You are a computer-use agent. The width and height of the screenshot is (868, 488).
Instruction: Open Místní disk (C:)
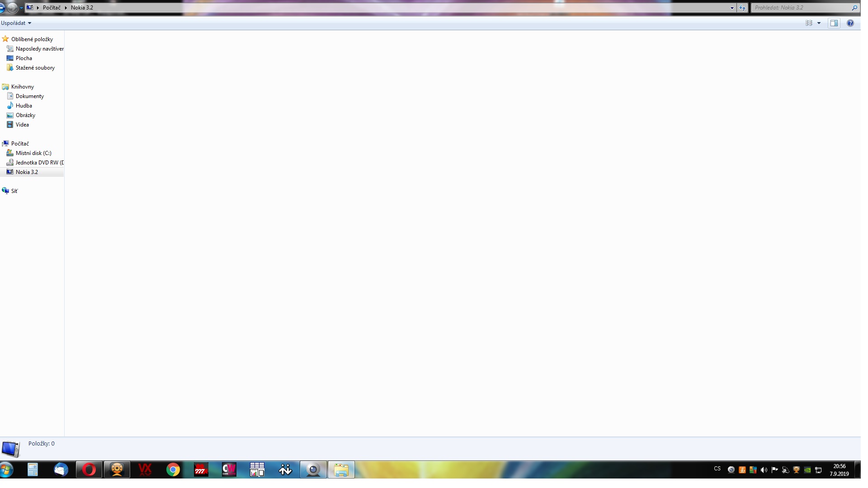33,153
